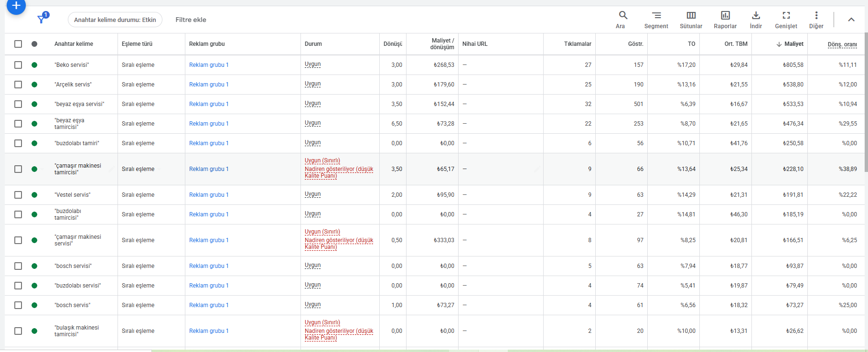Sort by Tıklamalar column header

[x=577, y=44]
